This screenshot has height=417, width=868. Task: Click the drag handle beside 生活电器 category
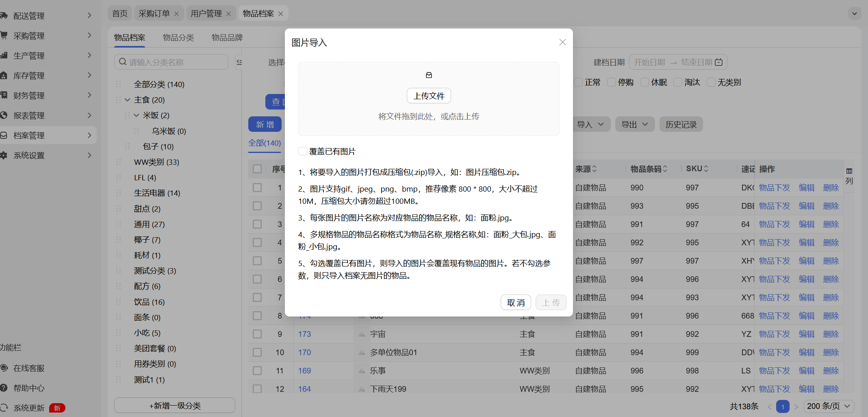click(x=119, y=193)
